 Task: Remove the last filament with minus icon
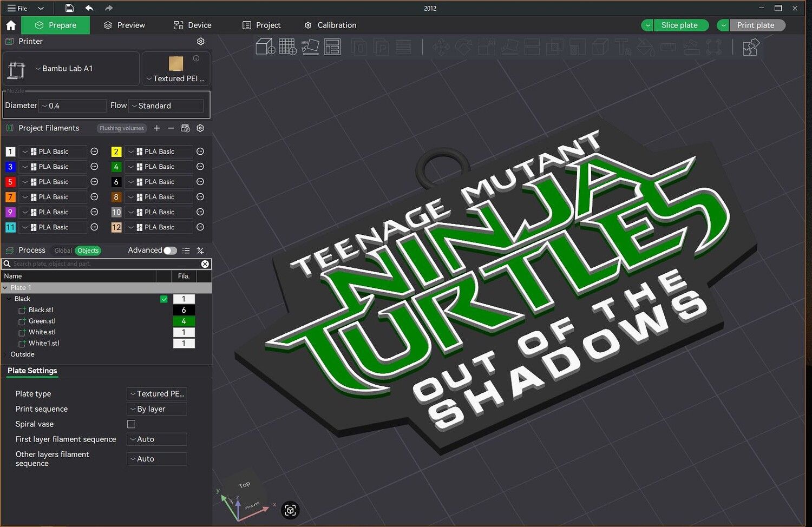pyautogui.click(x=171, y=128)
